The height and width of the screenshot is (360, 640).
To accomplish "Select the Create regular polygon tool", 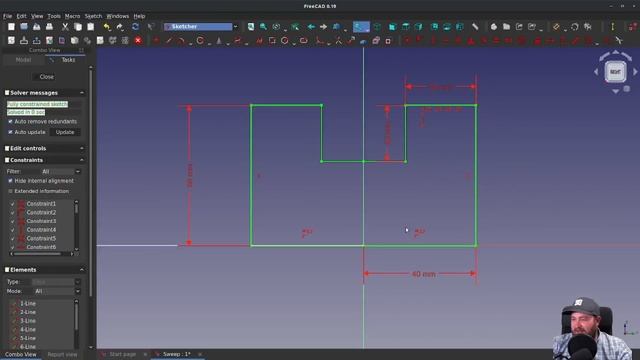I will click(284, 40).
